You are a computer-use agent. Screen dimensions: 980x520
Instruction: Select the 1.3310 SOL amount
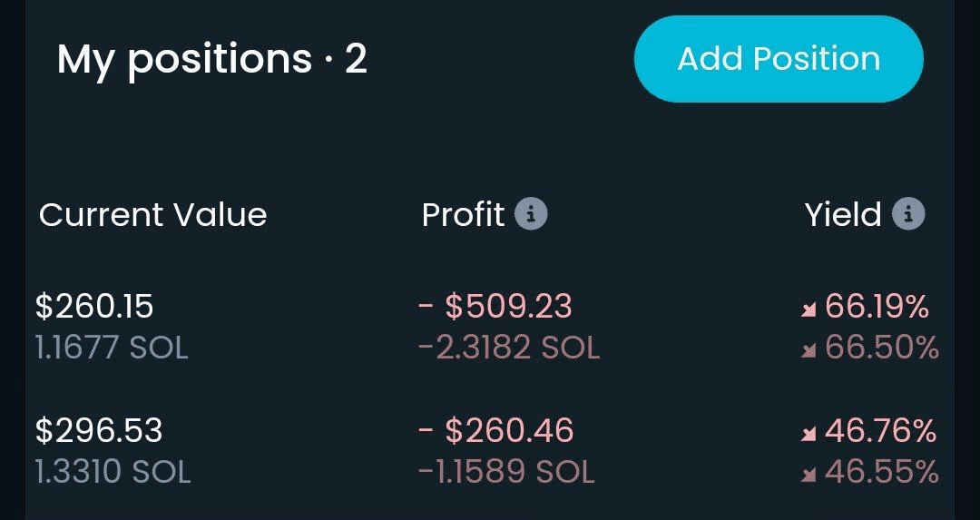[x=113, y=472]
